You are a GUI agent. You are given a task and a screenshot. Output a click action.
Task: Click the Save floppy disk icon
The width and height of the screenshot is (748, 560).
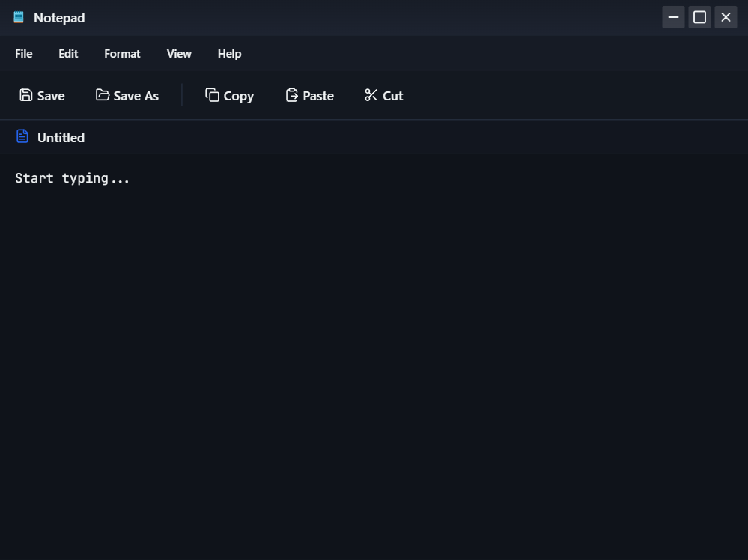25,95
